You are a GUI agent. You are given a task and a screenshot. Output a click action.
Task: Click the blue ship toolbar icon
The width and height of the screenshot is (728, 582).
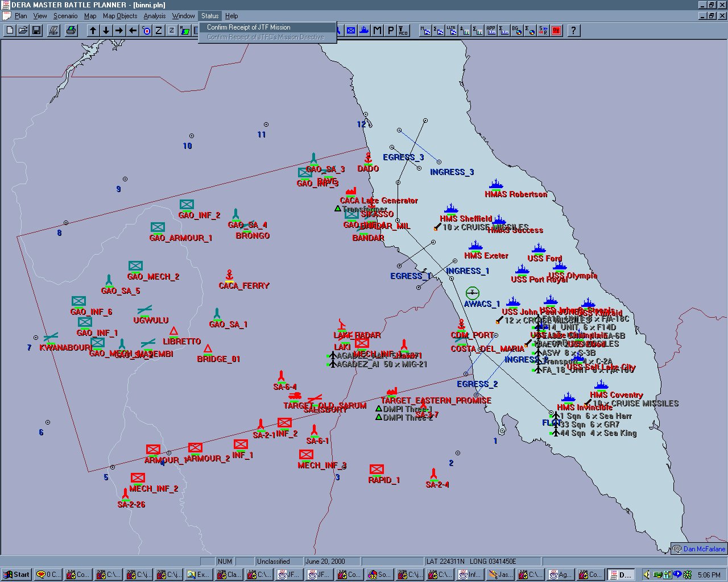pyautogui.click(x=364, y=31)
